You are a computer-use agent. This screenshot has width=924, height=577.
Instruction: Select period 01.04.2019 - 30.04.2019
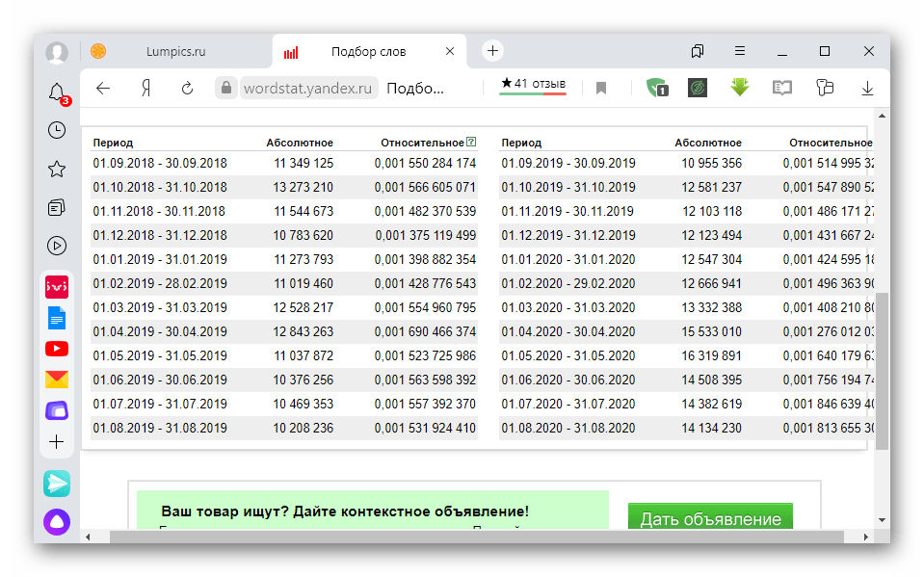pos(160,331)
